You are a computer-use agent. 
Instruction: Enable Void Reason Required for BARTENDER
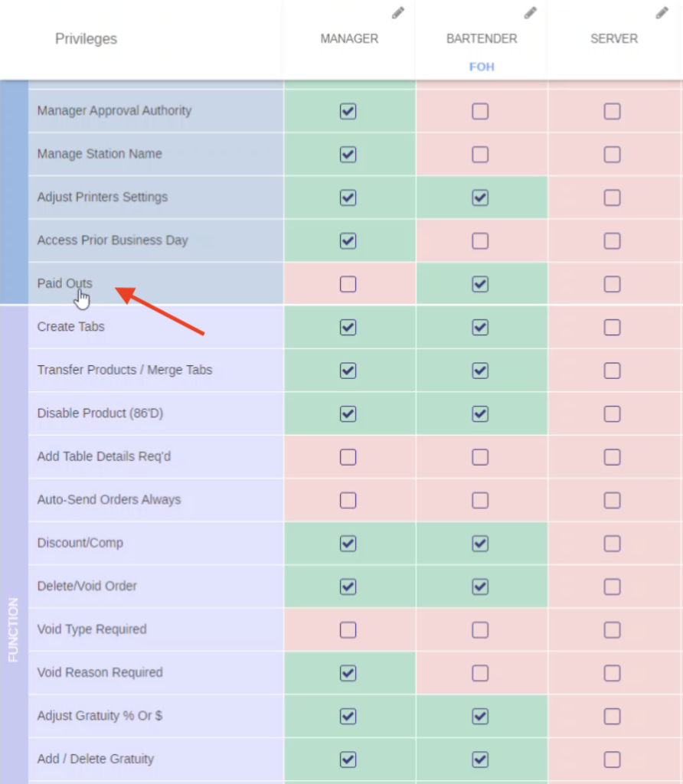pos(480,673)
